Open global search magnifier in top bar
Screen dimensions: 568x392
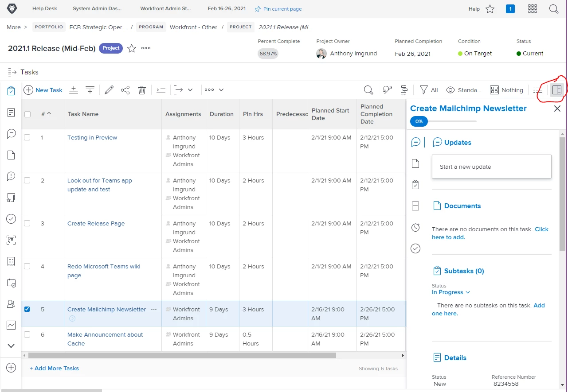click(554, 9)
